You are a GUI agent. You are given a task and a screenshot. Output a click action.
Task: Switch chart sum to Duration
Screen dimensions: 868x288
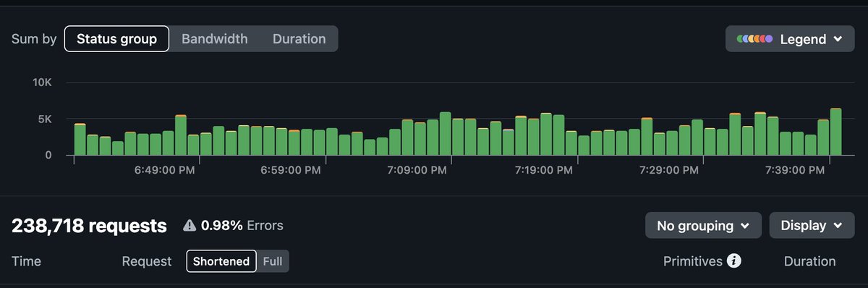point(299,39)
